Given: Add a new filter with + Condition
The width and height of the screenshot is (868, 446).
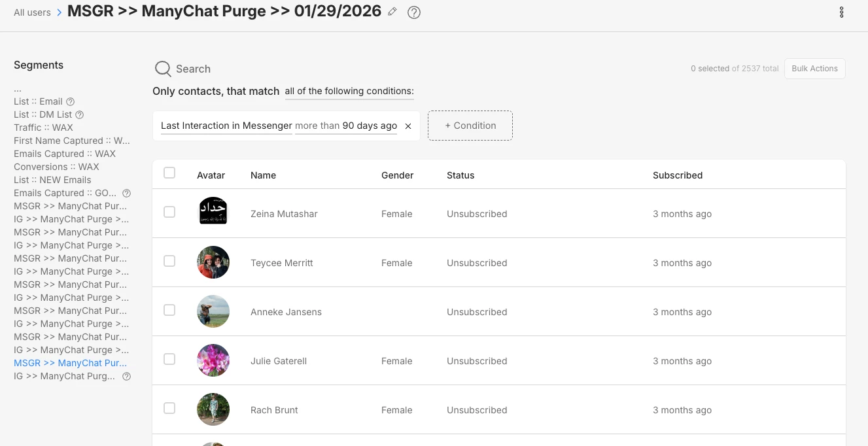Looking at the screenshot, I should [x=470, y=126].
